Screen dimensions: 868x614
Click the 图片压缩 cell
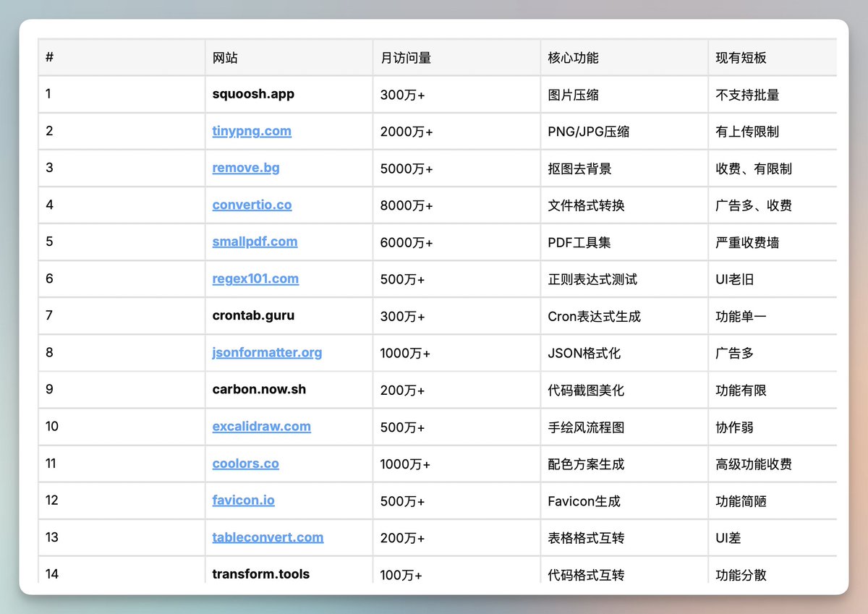624,94
